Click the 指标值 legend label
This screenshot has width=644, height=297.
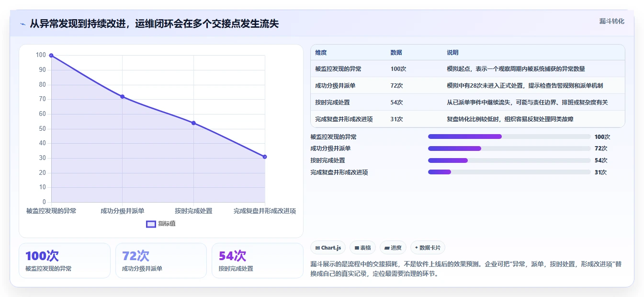167,224
